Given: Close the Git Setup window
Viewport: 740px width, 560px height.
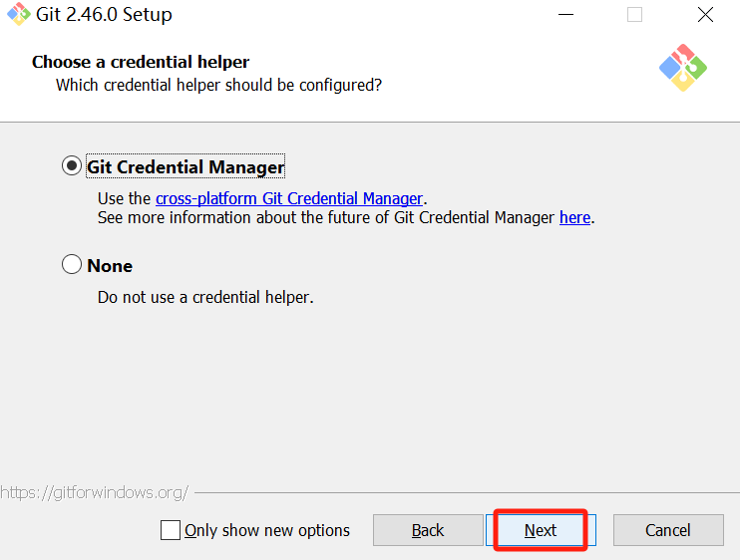Looking at the screenshot, I should [x=705, y=15].
